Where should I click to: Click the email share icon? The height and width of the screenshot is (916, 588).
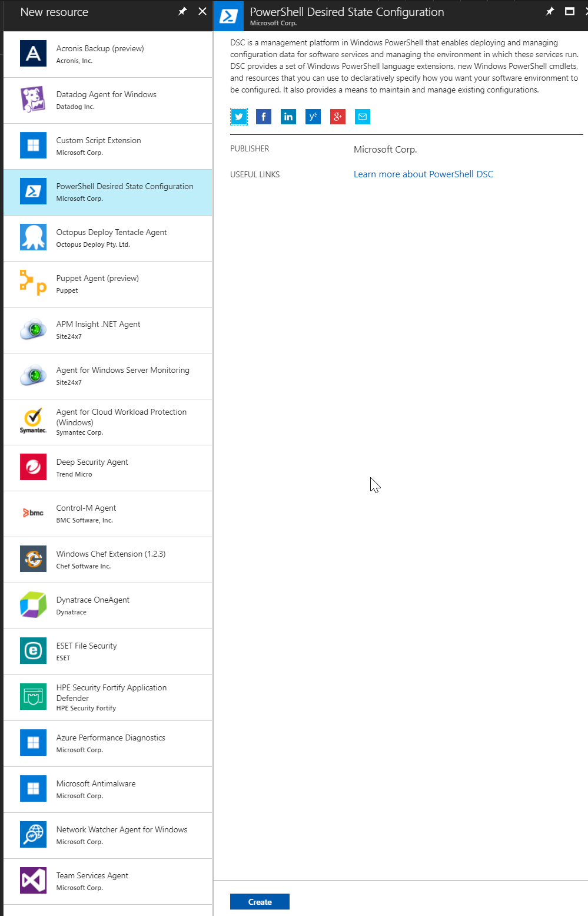[x=363, y=117]
